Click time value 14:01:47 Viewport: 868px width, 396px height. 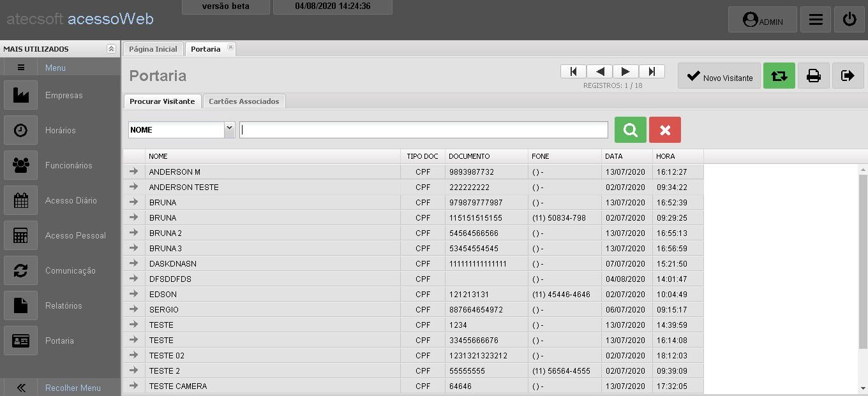coord(671,279)
